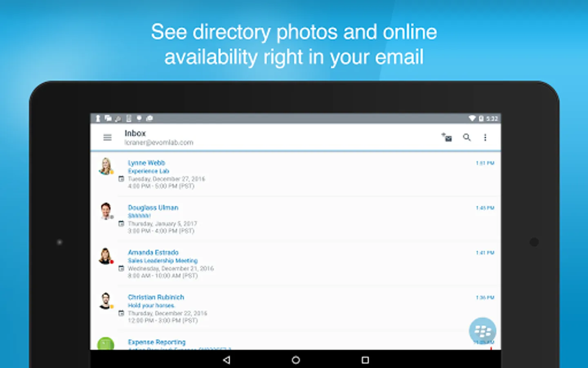
Task: Tap the 8:00 AM - 10:00 AM time range
Action: [x=163, y=276]
